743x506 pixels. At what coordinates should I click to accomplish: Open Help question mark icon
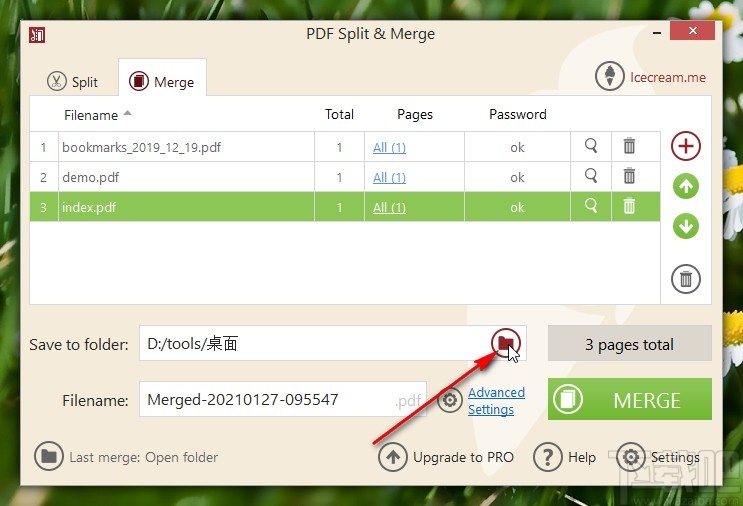coord(547,457)
